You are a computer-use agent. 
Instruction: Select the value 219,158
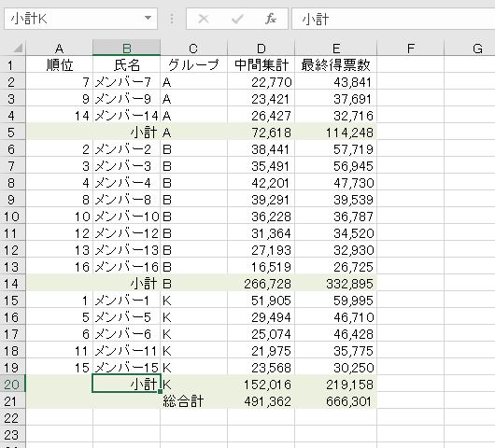335,385
